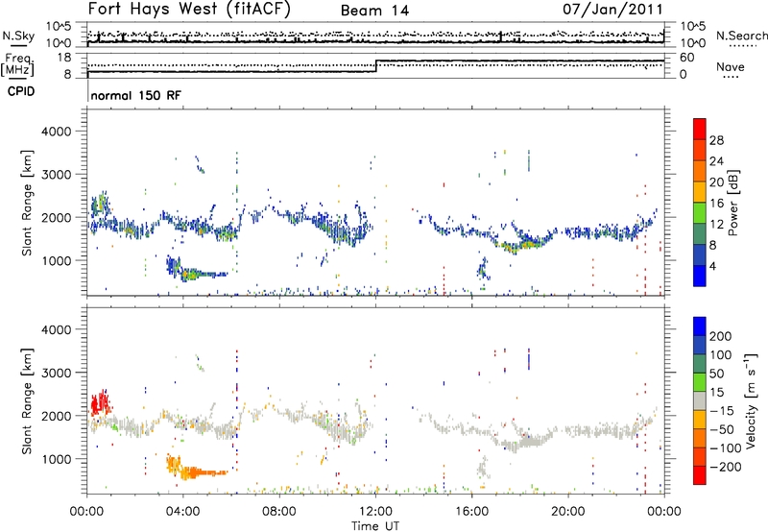
Task: Click the left '10^5' noise axis tick
Action: pos(59,26)
